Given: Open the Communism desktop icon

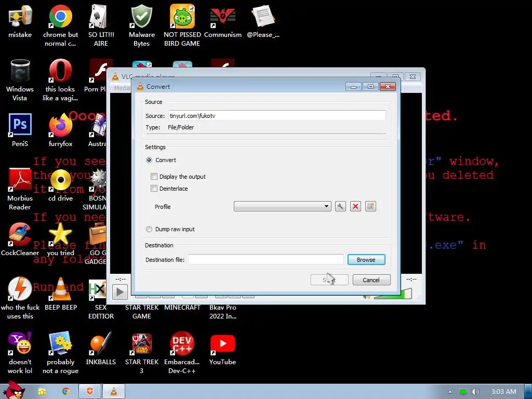Looking at the screenshot, I should [222, 21].
